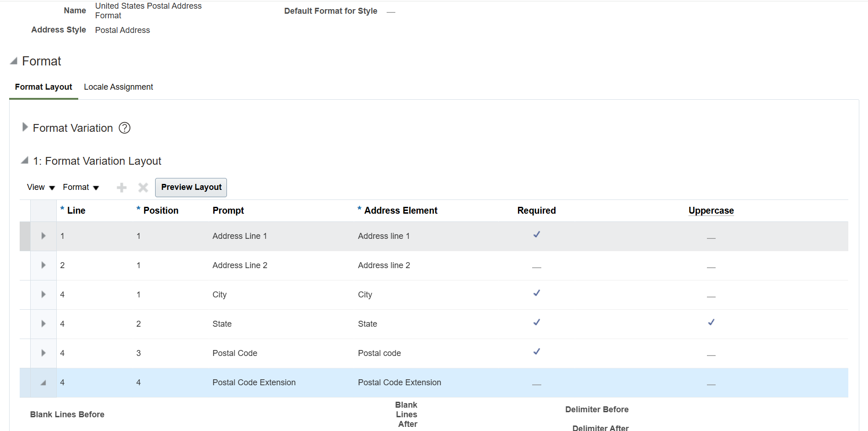Disable uppercase on the State row
The image size is (868, 431).
point(711,322)
